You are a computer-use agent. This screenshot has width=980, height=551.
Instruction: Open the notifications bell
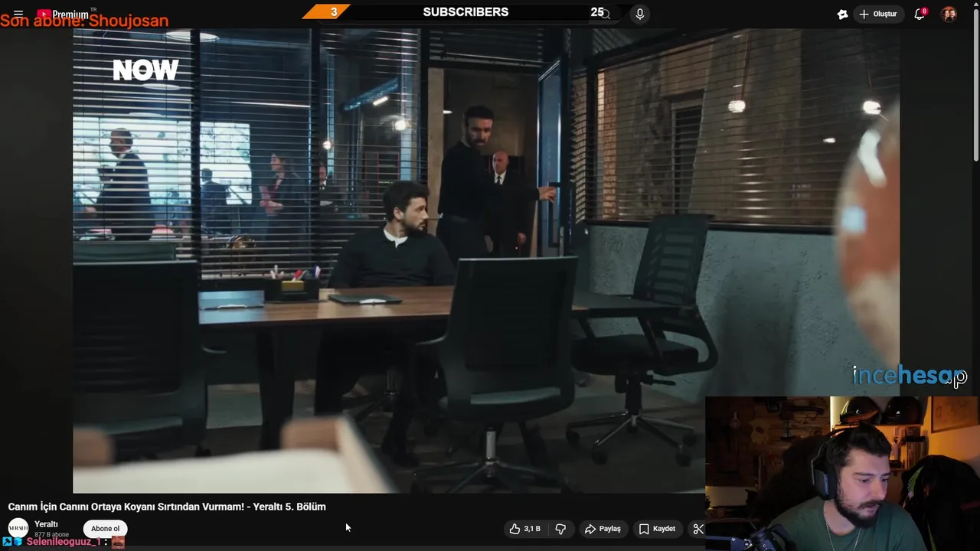coord(920,14)
